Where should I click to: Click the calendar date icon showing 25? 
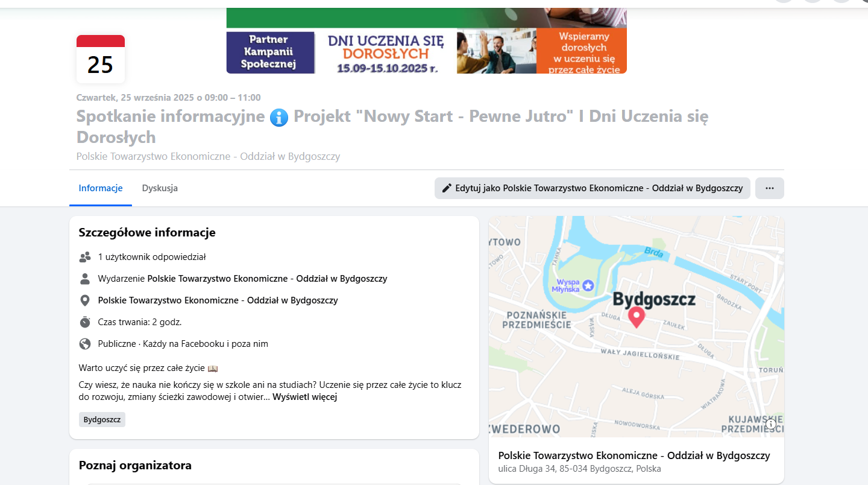point(100,59)
